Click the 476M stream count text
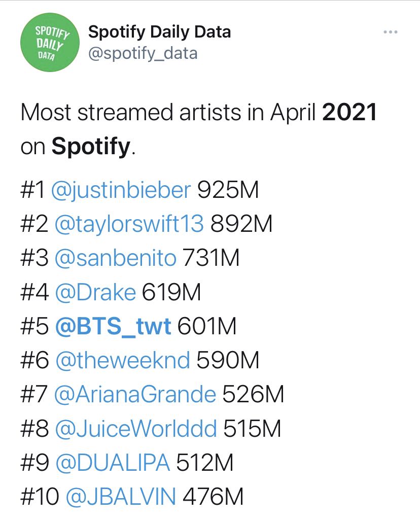Image resolution: width=420 pixels, height=521 pixels. click(213, 497)
